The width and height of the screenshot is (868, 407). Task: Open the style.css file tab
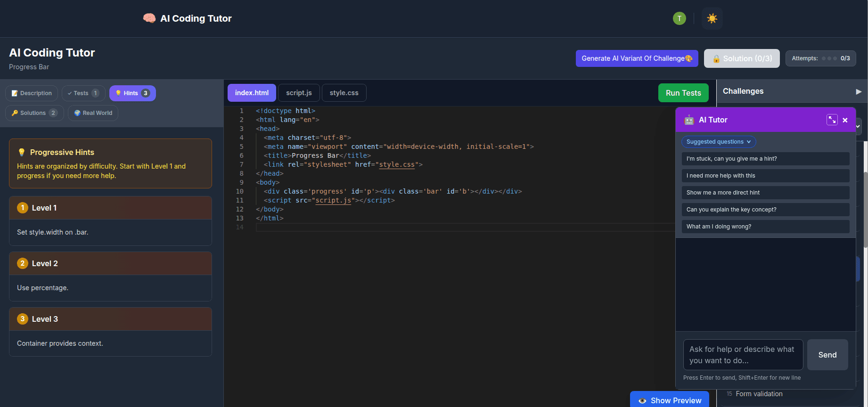click(344, 93)
